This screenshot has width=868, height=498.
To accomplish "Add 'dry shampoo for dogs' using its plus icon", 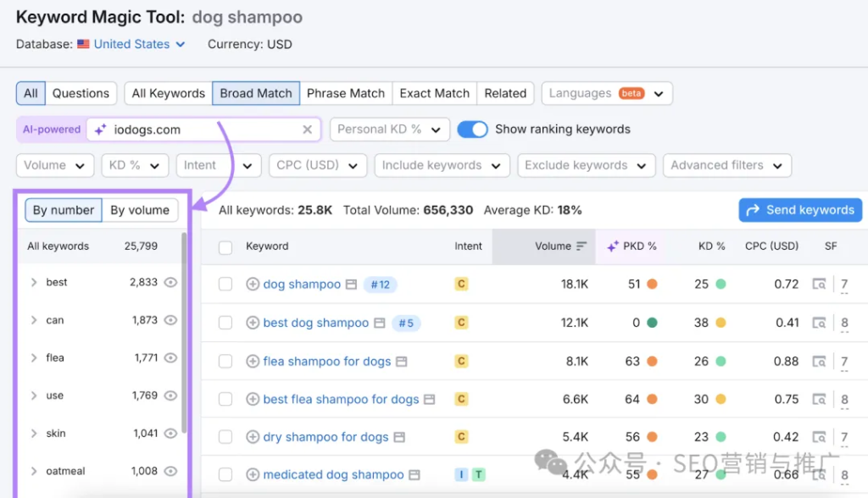I will (253, 437).
